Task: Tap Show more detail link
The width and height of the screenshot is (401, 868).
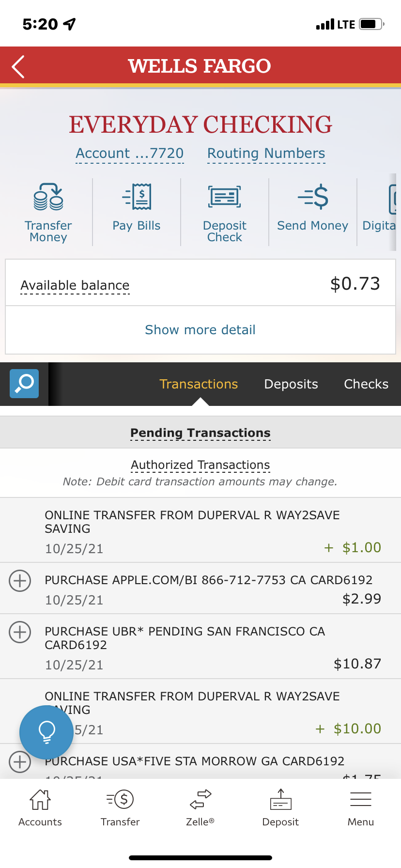Action: click(x=200, y=330)
